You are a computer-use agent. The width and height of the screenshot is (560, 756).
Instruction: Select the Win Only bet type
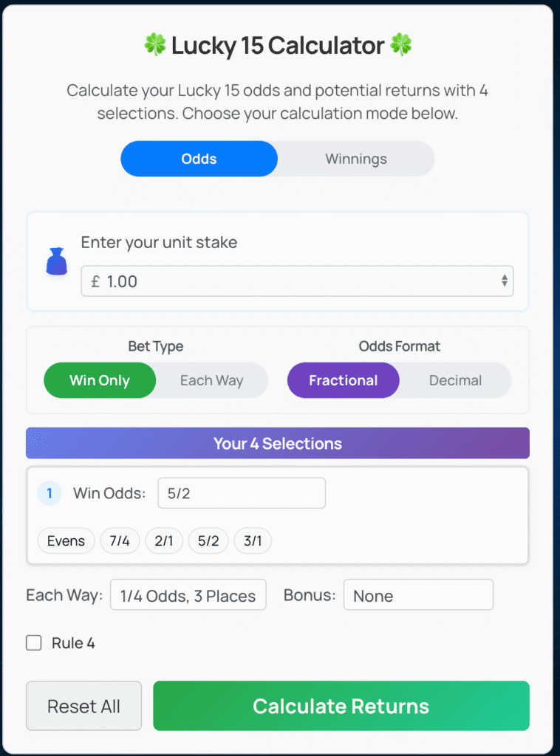pyautogui.click(x=100, y=381)
